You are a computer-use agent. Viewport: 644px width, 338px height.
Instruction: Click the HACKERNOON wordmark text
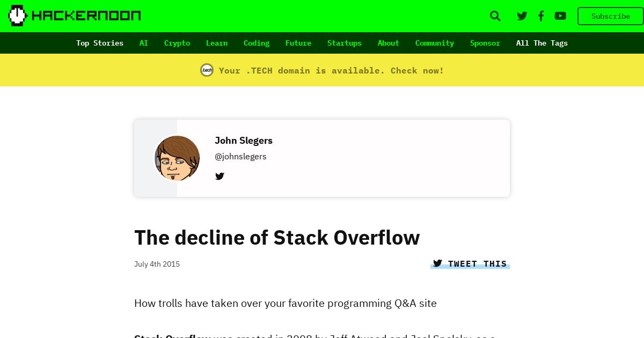click(86, 16)
